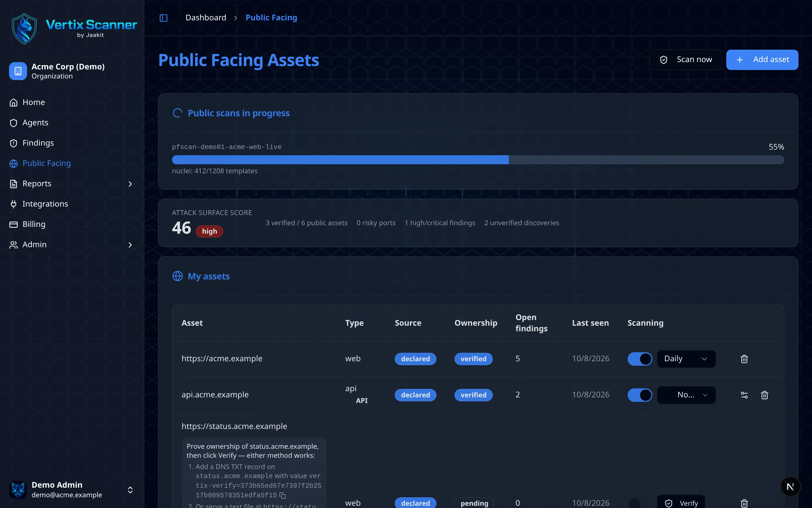Screen dimensions: 812x508
Task: Click the Last seen column header
Action: [x=590, y=323]
